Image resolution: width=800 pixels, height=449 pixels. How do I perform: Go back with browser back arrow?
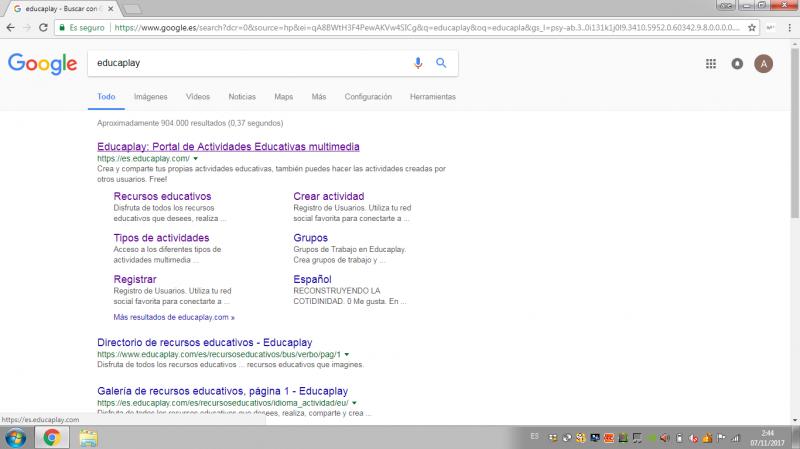point(11,28)
